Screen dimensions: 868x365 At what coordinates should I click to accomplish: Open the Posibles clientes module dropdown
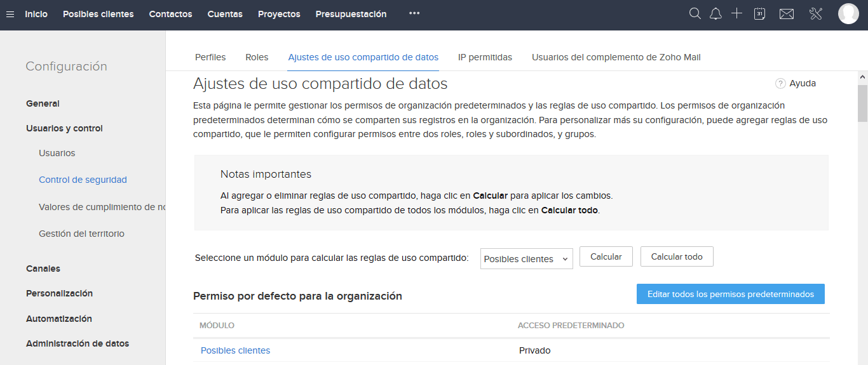(x=526, y=259)
